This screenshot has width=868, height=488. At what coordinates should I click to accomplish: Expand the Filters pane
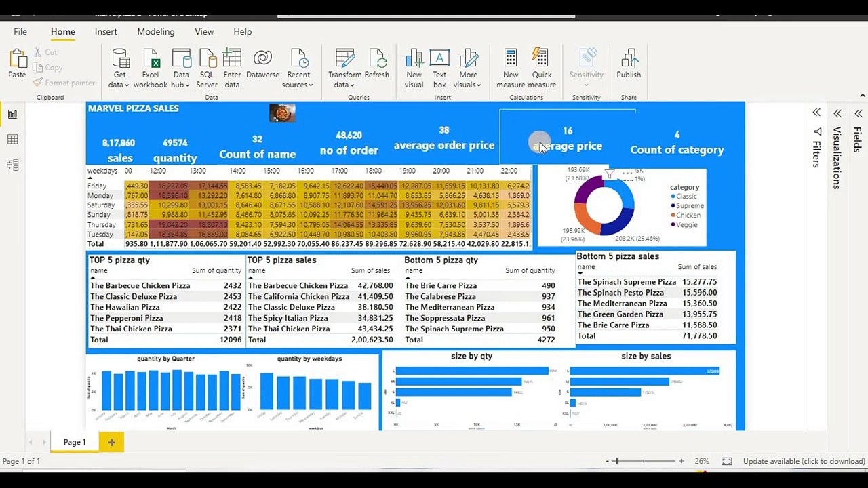(816, 113)
